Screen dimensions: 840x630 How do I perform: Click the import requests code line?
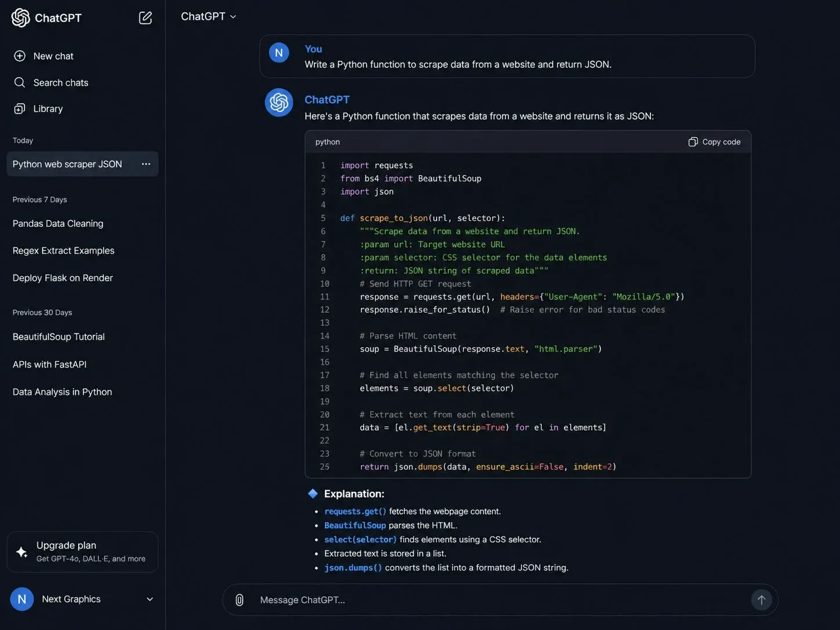click(376, 165)
